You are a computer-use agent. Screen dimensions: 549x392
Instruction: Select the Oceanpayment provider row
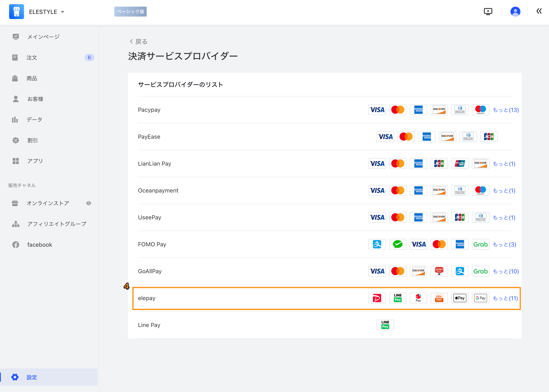(158, 190)
